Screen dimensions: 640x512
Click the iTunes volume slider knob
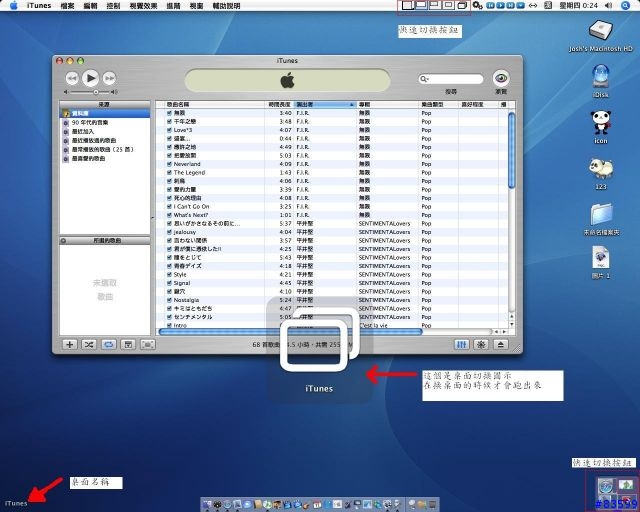(x=96, y=92)
